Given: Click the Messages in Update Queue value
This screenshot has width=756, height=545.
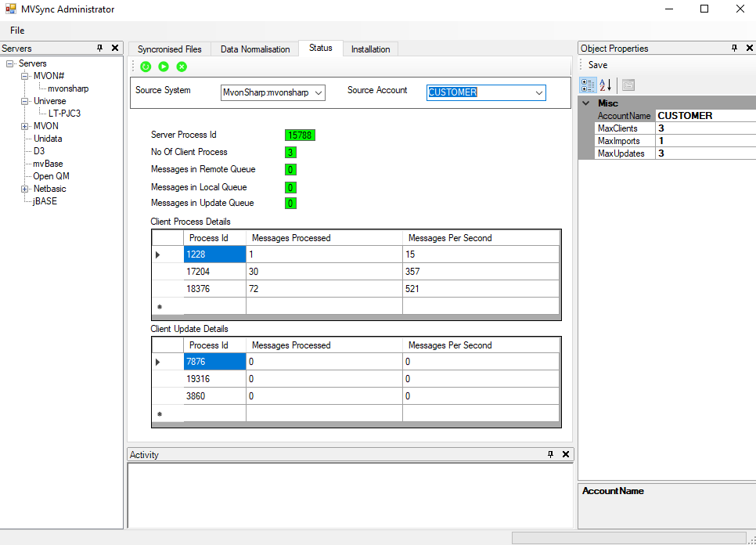Looking at the screenshot, I should (x=290, y=204).
